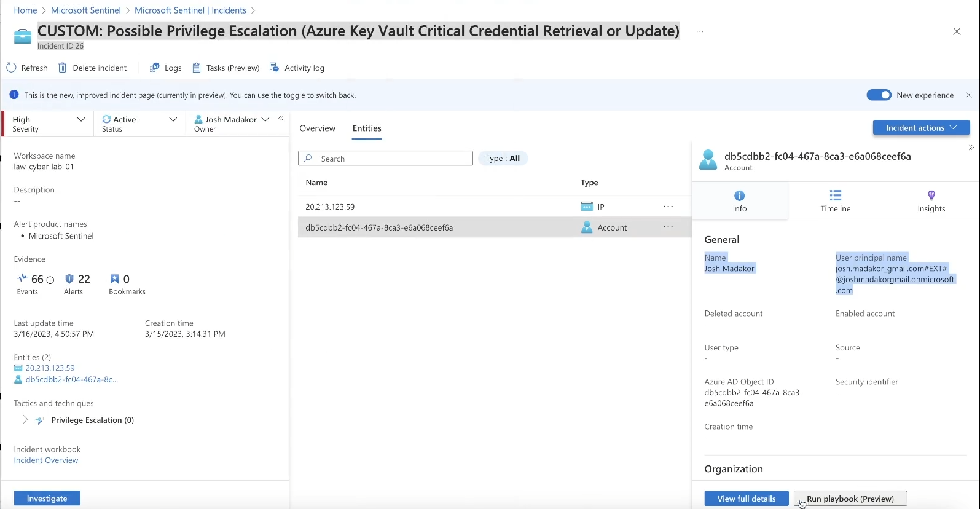
Task: Click the Investigate button
Action: (47, 499)
